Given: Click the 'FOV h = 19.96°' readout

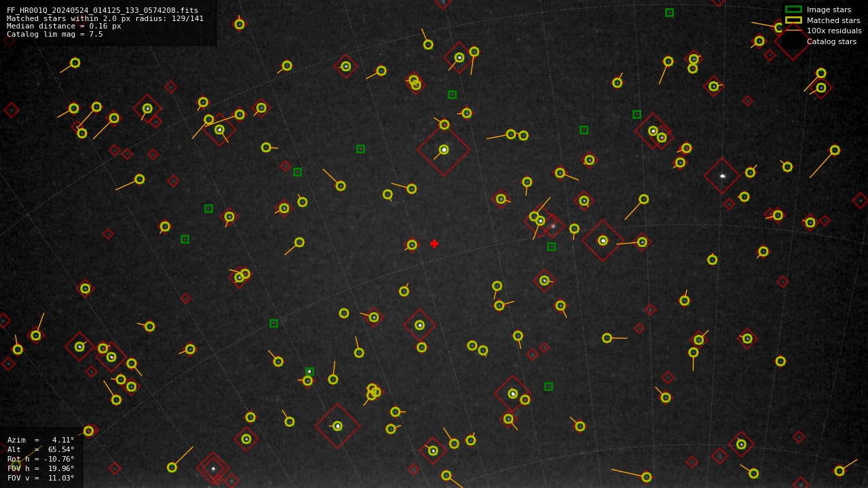Looking at the screenshot, I should coord(41,468).
